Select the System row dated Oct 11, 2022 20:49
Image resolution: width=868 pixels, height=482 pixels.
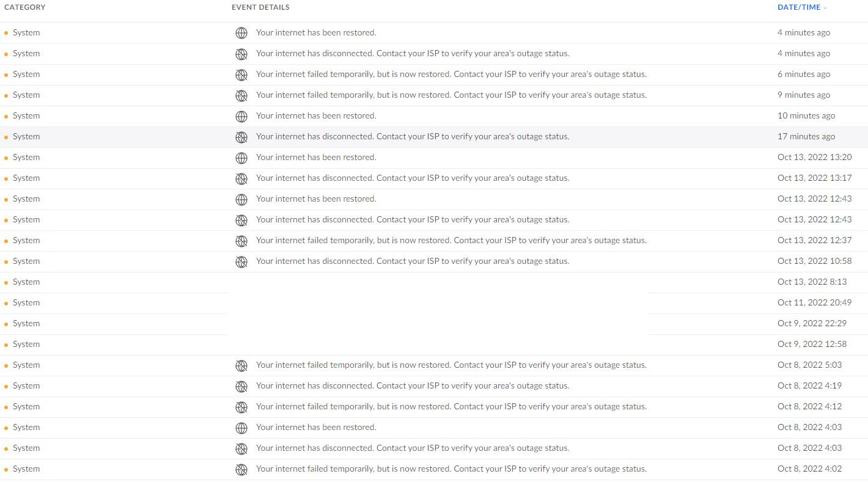point(434,303)
